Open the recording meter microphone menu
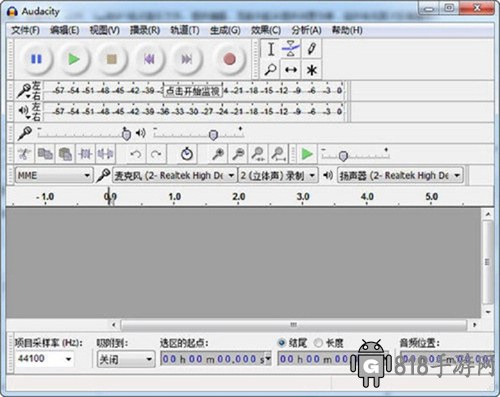This screenshot has height=397, width=500. [x=24, y=91]
